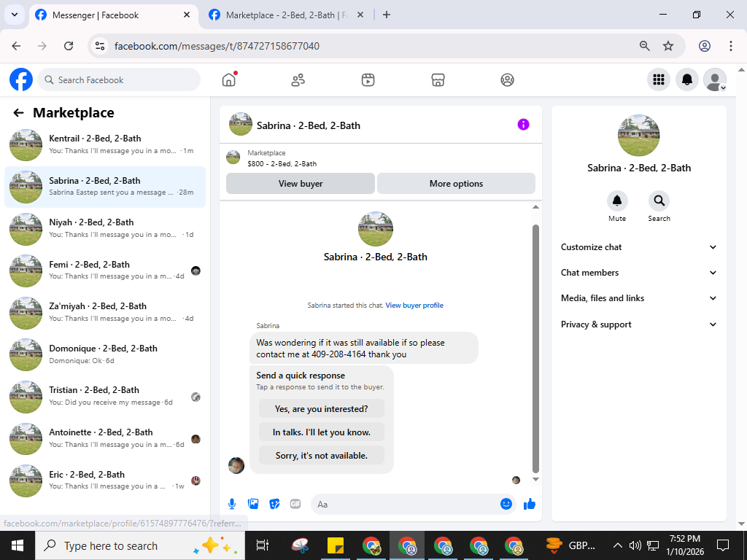Open Femi 2-Bed, 2-Bath conversation

pos(105,270)
